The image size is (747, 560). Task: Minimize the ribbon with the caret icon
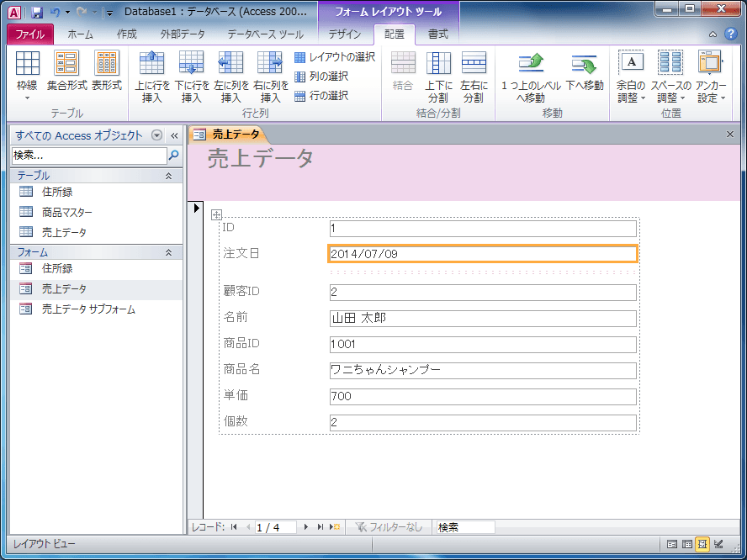pos(713,34)
